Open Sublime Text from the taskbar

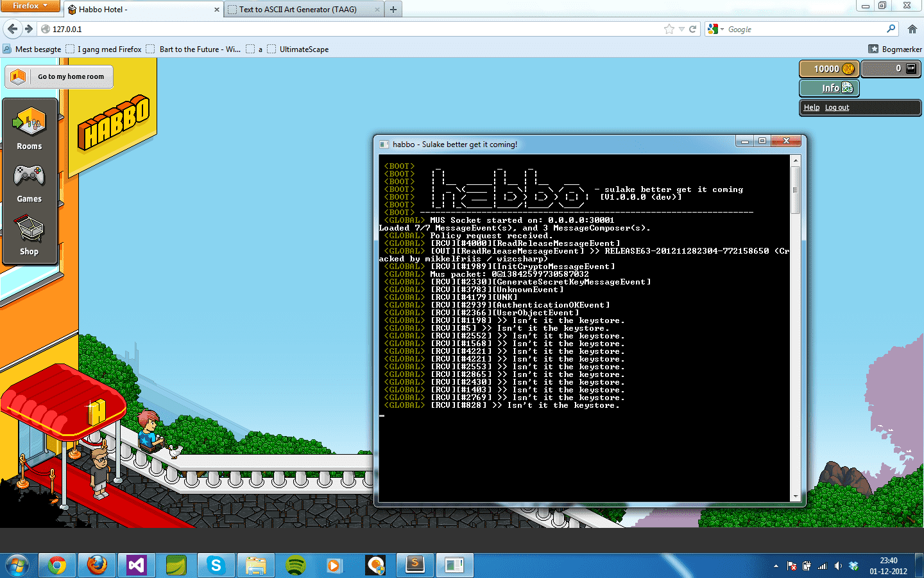tap(415, 565)
